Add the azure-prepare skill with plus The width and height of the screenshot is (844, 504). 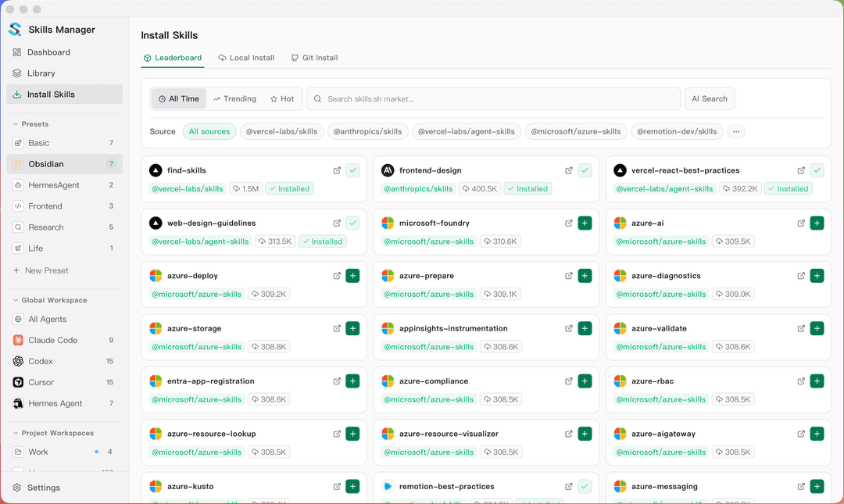(x=585, y=276)
